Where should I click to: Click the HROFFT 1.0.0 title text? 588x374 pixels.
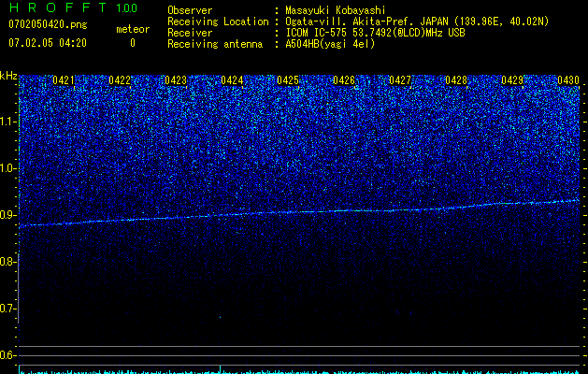point(73,7)
